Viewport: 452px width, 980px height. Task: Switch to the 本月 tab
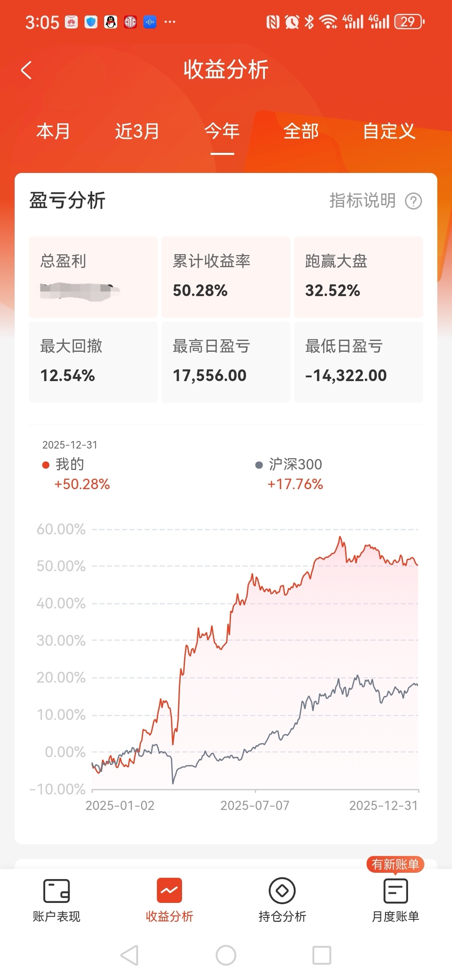coord(53,131)
